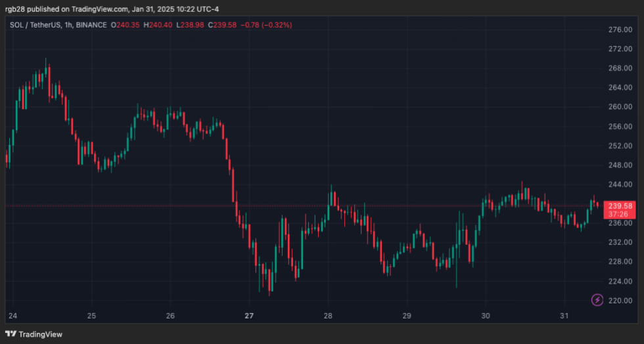Click the date label 29 on time axis
Screen dimensions: 644x344
click(x=407, y=316)
